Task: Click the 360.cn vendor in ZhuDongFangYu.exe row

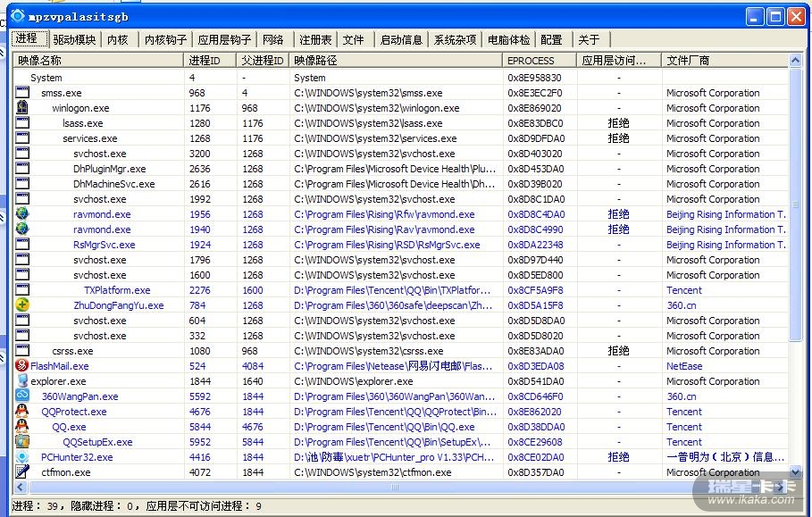Action: 682,305
